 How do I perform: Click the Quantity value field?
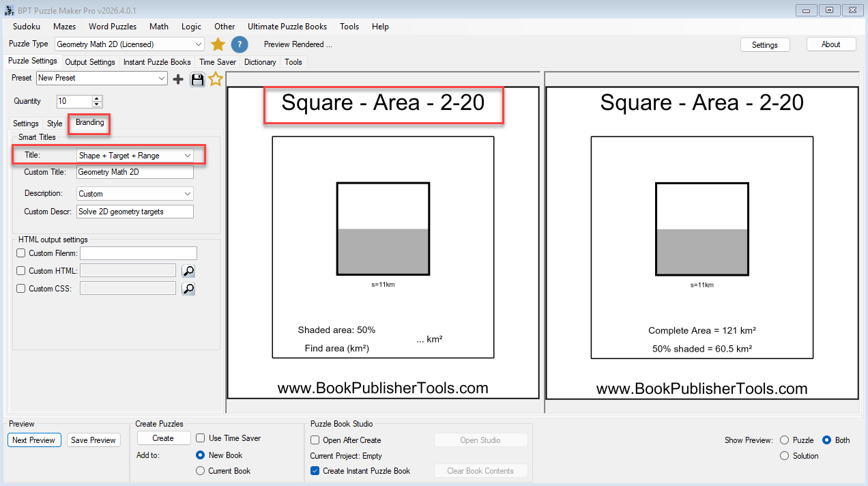coord(74,101)
